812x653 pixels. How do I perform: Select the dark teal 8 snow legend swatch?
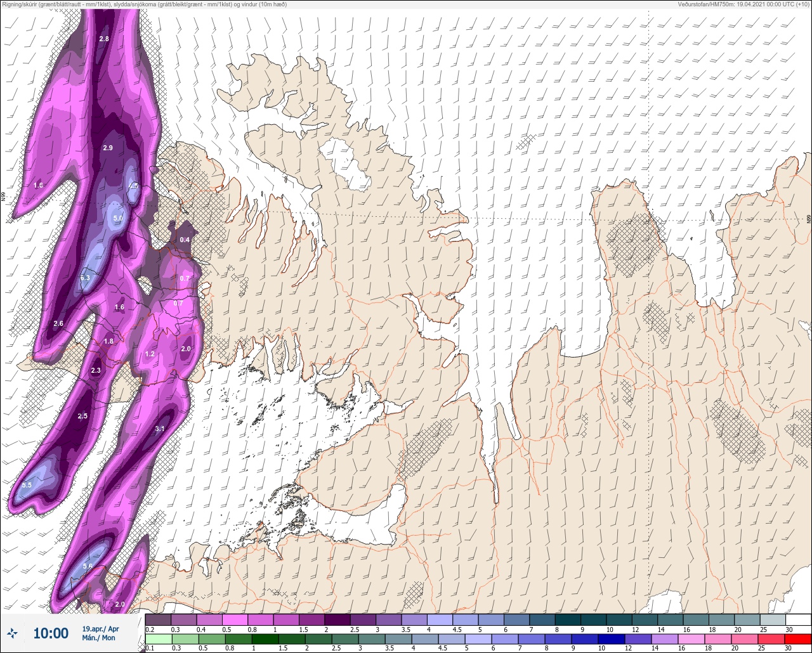click(568, 619)
